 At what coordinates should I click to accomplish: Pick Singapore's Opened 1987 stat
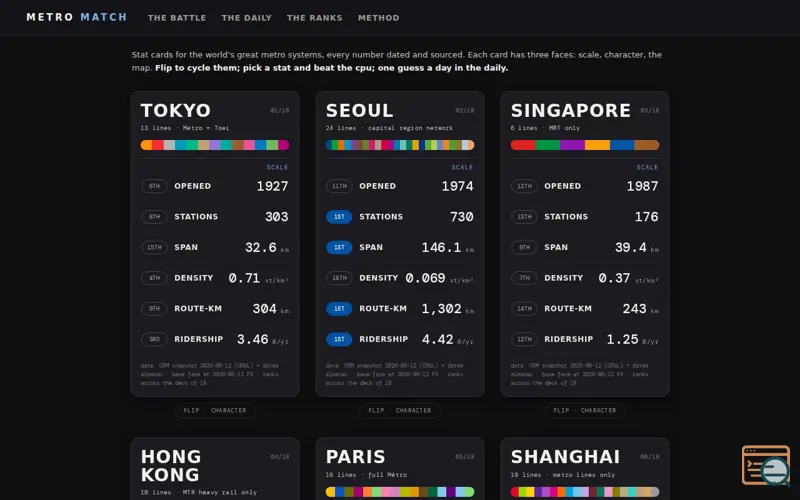click(x=585, y=186)
